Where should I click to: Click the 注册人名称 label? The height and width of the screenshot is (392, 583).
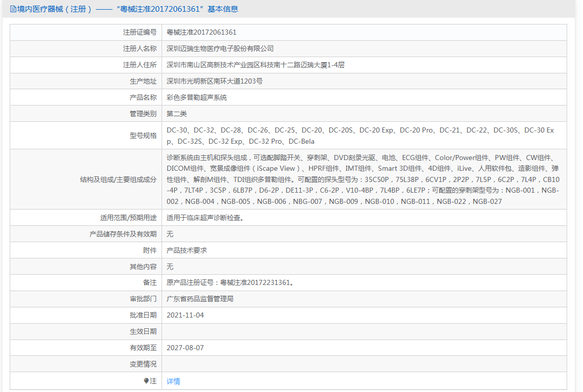click(x=140, y=49)
